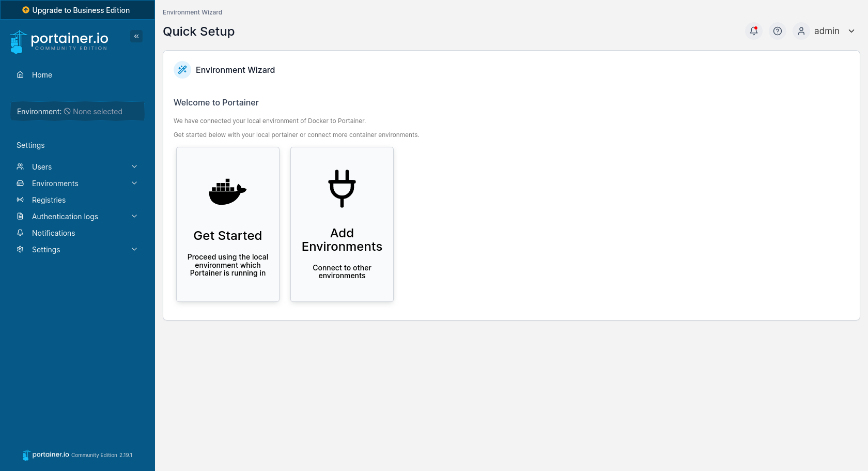868x471 pixels.
Task: Open Registries in sidebar
Action: point(49,200)
